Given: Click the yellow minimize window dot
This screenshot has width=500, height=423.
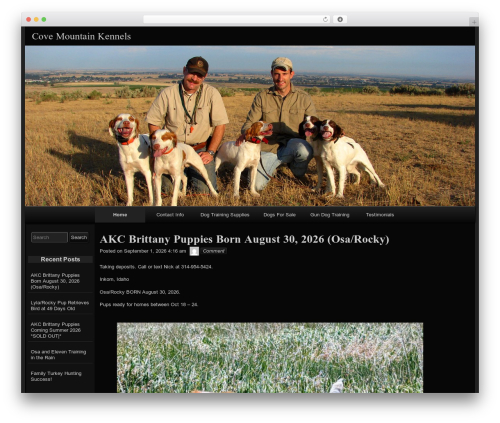Looking at the screenshot, I should [36, 19].
